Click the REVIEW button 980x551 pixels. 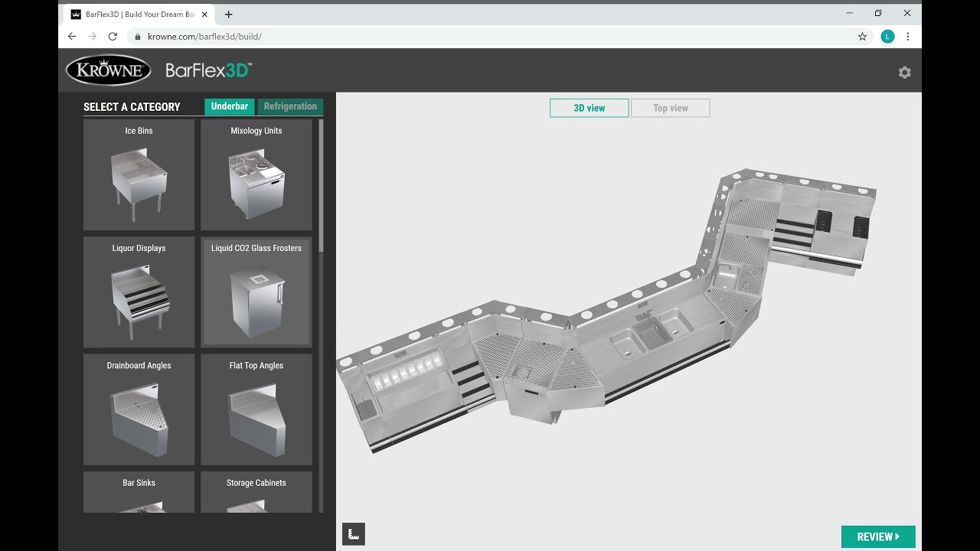point(878,536)
